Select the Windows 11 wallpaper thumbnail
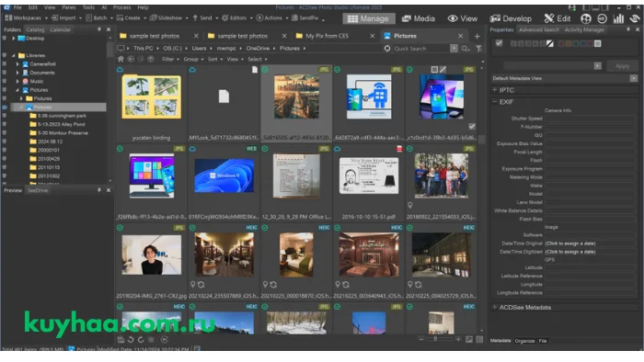Viewport: 644px width, 362px height. pyautogui.click(x=224, y=175)
